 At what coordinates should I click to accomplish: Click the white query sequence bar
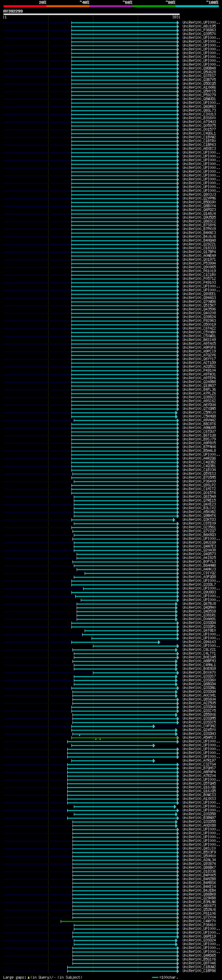(x=92, y=14)
